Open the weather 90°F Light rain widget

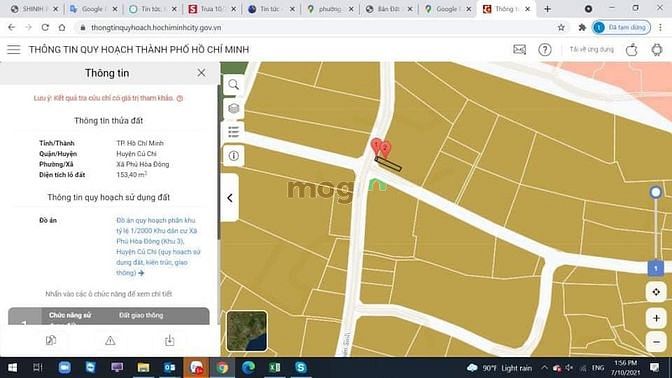coord(500,368)
